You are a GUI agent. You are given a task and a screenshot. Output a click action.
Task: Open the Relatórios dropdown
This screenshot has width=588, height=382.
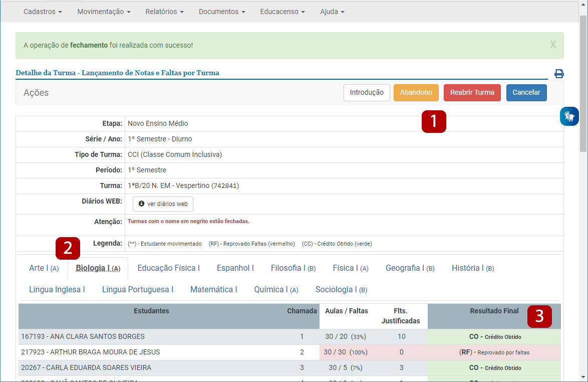(165, 12)
